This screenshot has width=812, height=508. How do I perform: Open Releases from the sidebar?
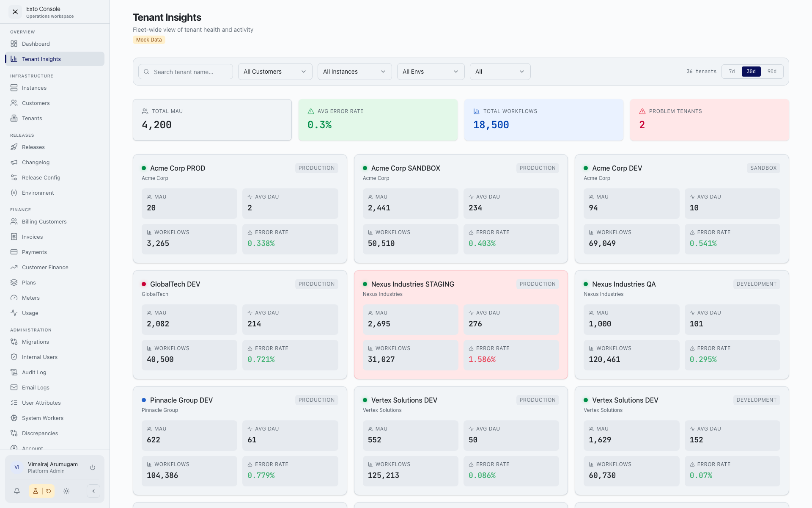[55, 147]
